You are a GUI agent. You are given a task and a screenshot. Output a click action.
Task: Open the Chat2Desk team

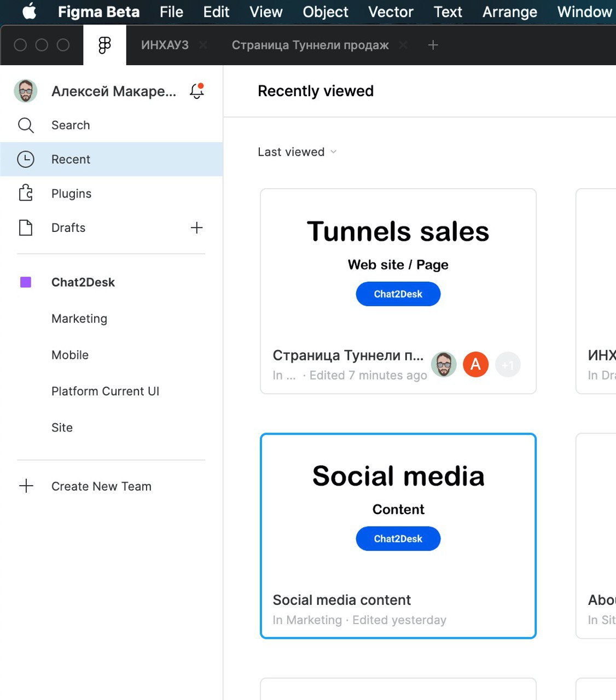[83, 282]
